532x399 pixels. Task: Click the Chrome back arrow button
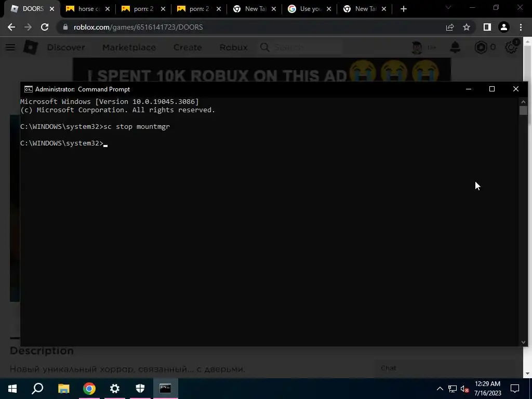pos(11,27)
